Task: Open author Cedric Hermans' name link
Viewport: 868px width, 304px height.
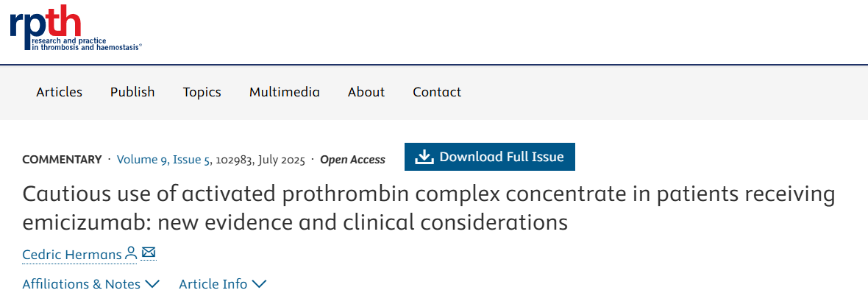Action: coord(72,255)
